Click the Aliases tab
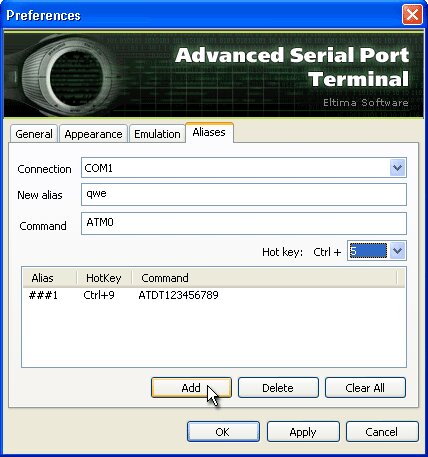The image size is (428, 457). pos(209,132)
